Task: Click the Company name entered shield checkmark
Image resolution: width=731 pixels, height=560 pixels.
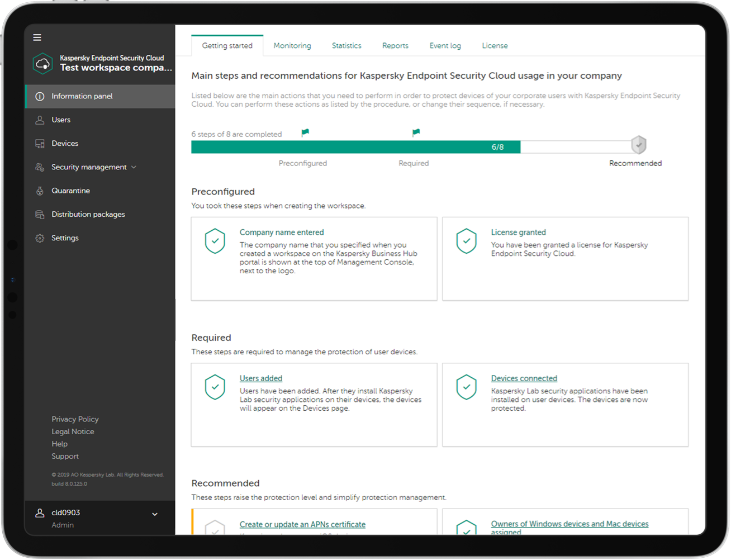Action: pos(215,241)
